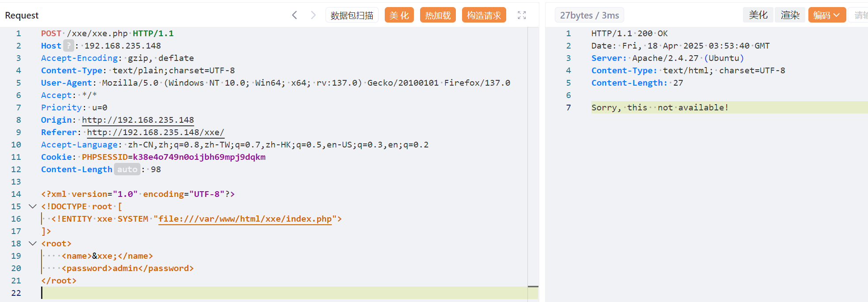Viewport: 868px width, 302px height.
Task: Click the Accept-Encoding header name
Action: [80, 58]
